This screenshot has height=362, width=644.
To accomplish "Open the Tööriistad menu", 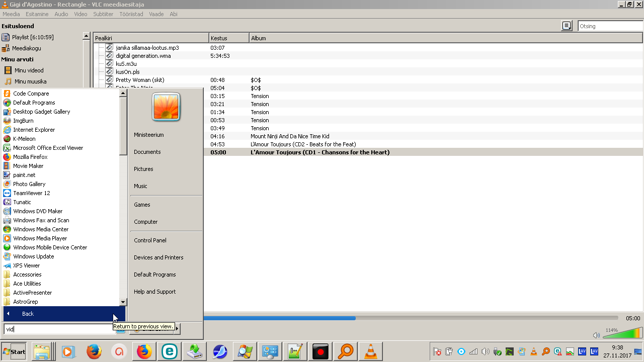I will click(x=131, y=14).
